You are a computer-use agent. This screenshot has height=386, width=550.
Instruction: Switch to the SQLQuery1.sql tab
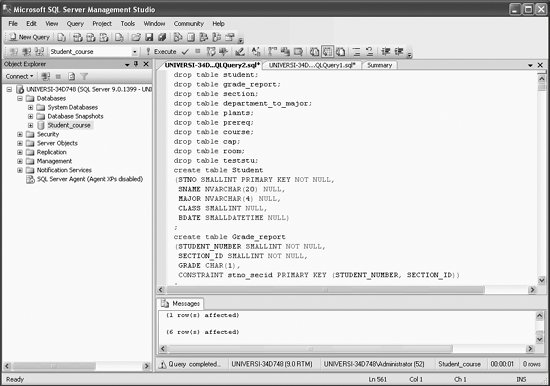point(312,65)
